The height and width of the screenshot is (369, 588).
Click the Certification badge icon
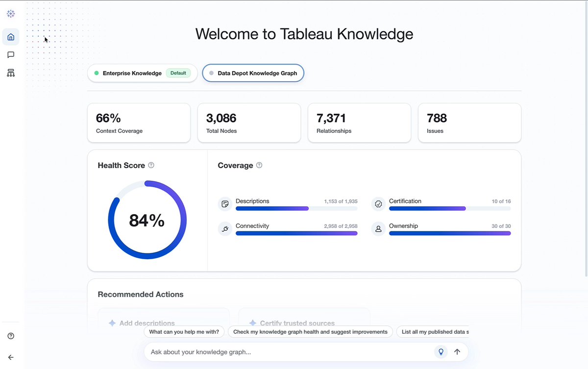378,204
